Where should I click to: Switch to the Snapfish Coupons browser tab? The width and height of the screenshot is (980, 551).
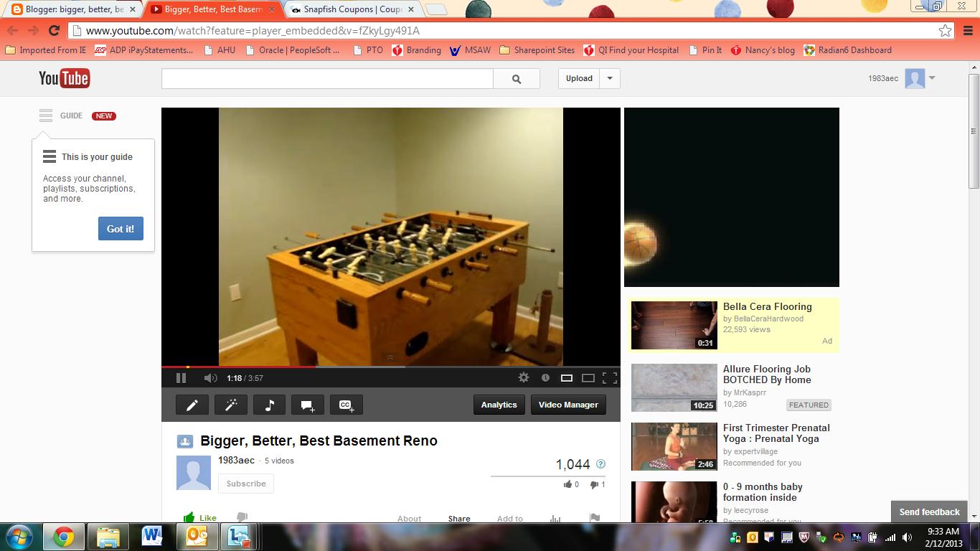(352, 9)
